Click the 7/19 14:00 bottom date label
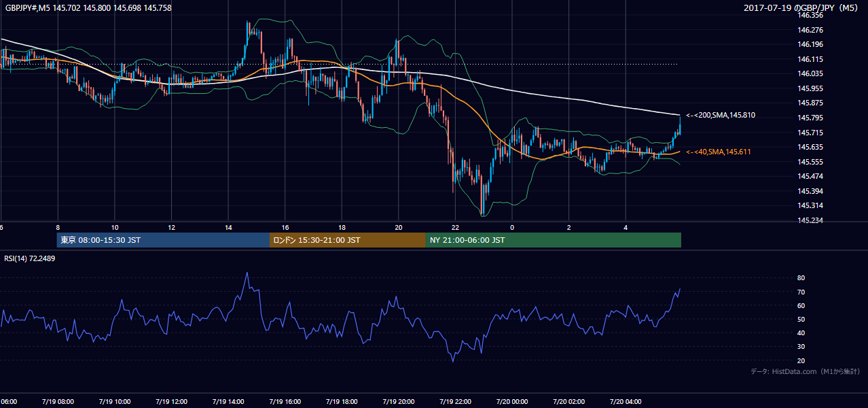The width and height of the screenshot is (868, 408). coord(228,402)
